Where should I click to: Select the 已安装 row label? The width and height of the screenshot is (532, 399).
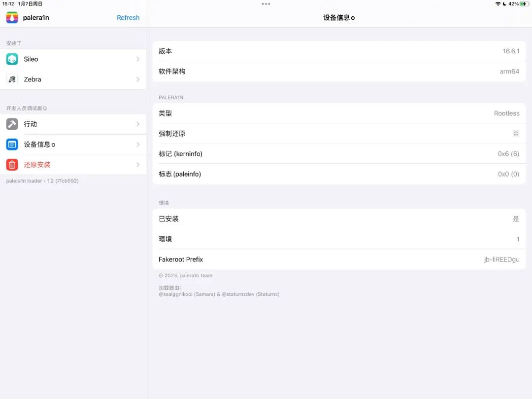tap(168, 218)
